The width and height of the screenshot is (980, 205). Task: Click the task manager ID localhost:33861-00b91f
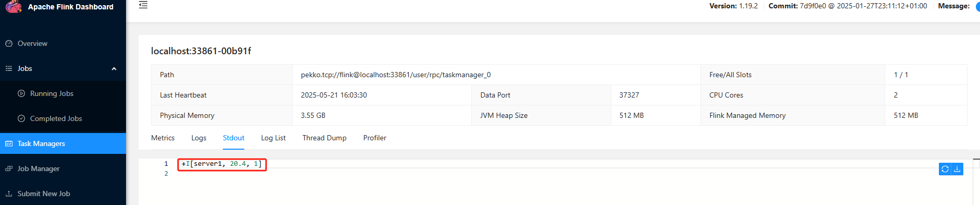(x=201, y=51)
